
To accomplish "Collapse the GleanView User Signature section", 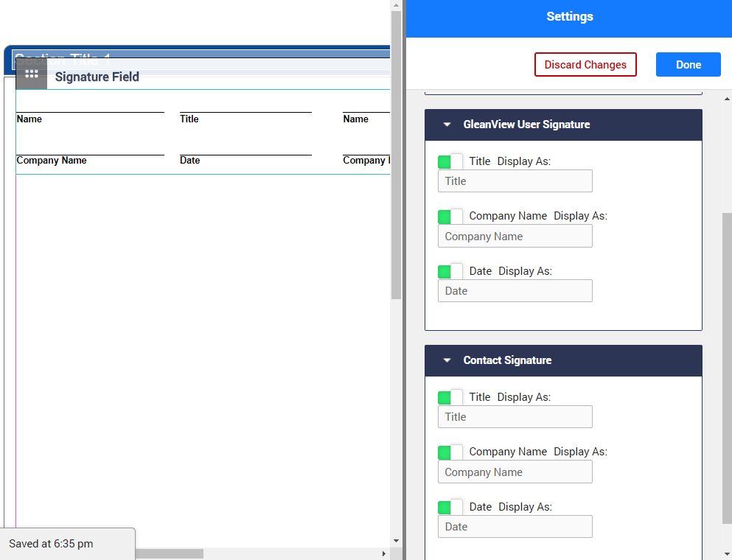I will click(x=447, y=125).
